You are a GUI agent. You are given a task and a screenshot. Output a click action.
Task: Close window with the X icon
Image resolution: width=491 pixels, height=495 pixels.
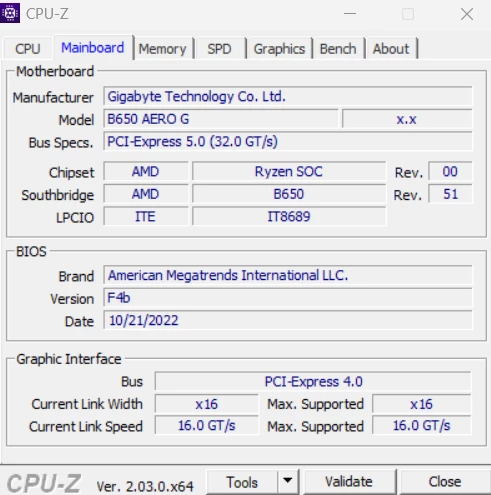tap(467, 14)
